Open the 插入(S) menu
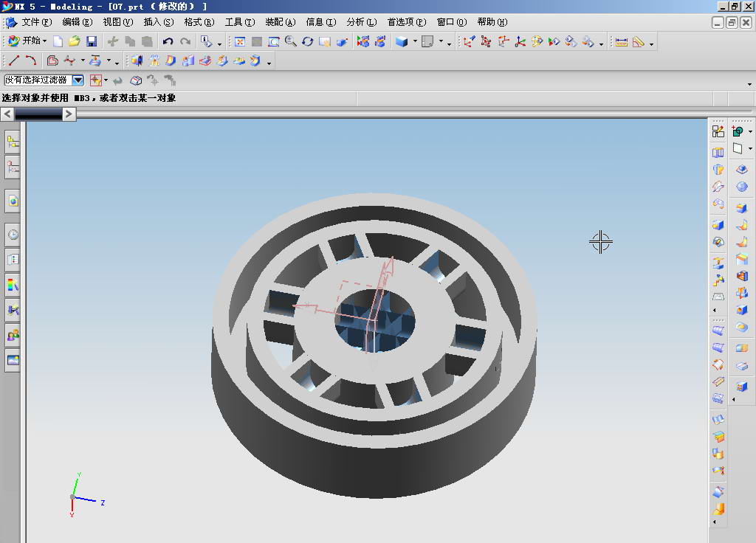The width and height of the screenshot is (756, 543). [x=159, y=22]
